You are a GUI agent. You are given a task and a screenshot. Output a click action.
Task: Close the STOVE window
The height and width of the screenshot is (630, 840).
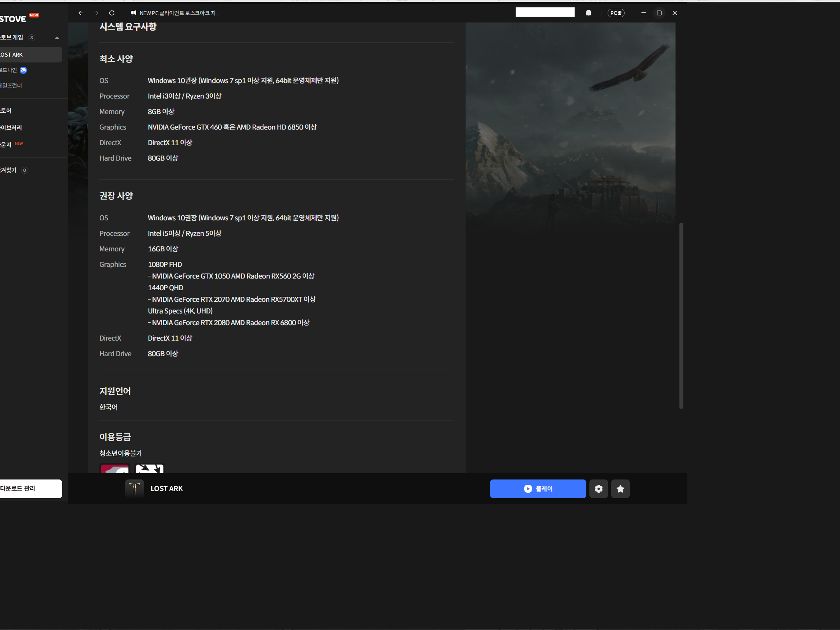[675, 13]
